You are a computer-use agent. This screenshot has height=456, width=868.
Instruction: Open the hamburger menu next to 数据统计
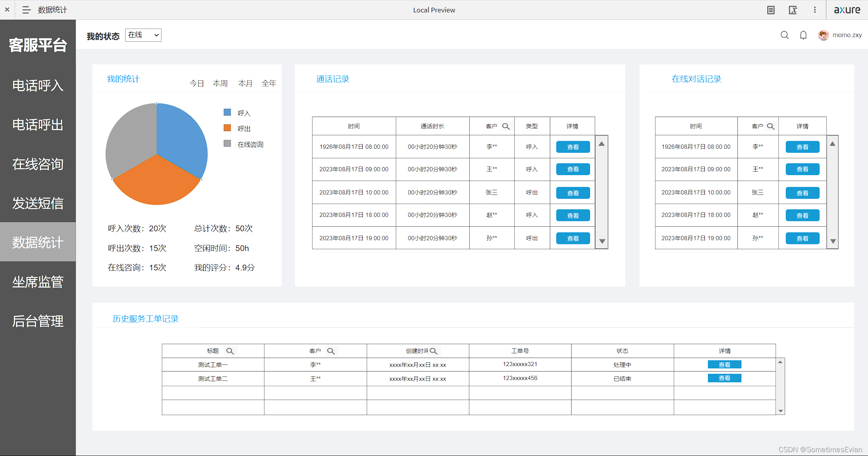26,10
